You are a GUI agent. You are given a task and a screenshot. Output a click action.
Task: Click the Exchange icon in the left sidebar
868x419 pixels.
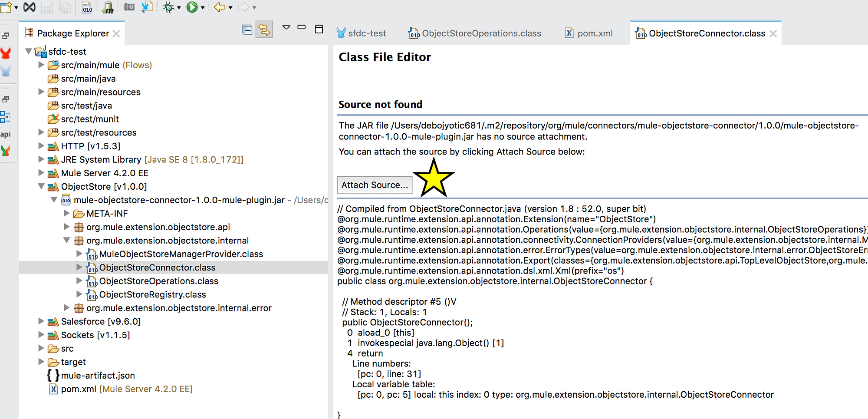click(x=6, y=151)
